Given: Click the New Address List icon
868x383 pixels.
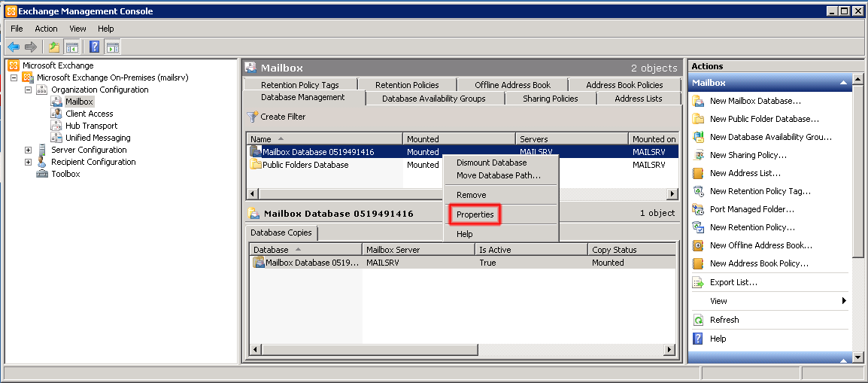Looking at the screenshot, I should (699, 173).
